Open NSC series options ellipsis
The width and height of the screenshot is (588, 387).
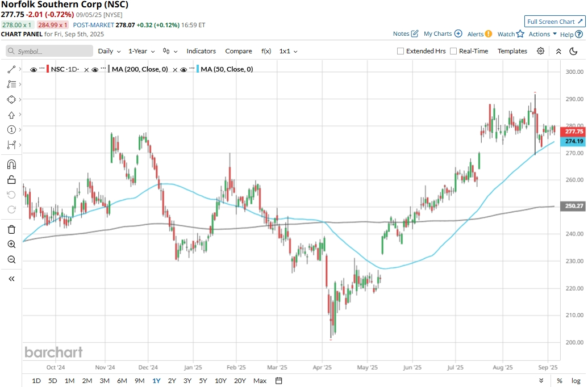coord(41,68)
